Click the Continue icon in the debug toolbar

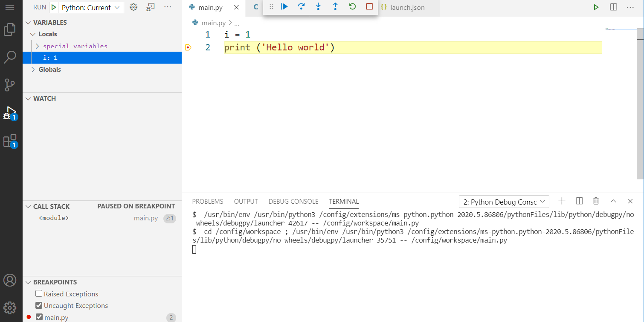pyautogui.click(x=284, y=7)
